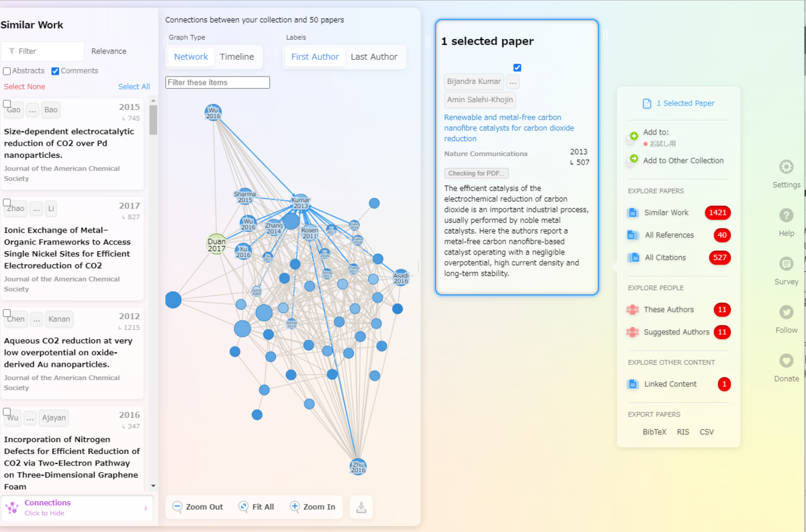The width and height of the screenshot is (806, 532).
Task: Click the Bijandra Kumar author button
Action: [474, 81]
